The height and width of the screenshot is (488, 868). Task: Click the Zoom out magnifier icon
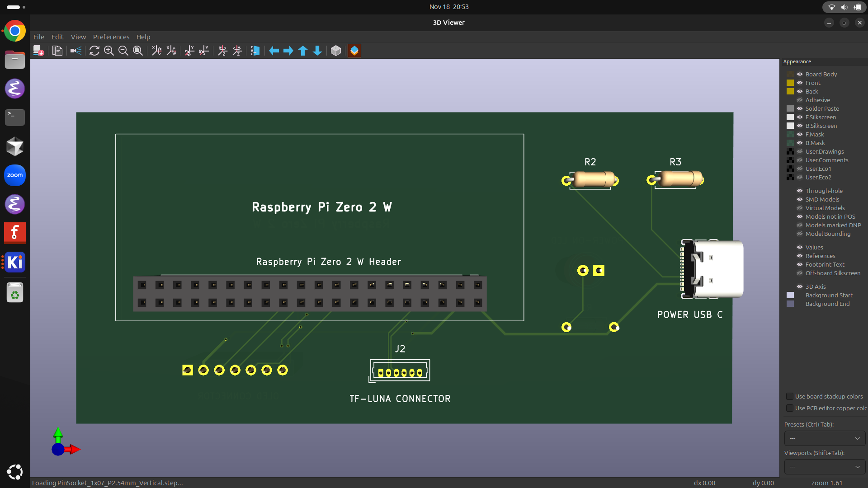point(123,51)
